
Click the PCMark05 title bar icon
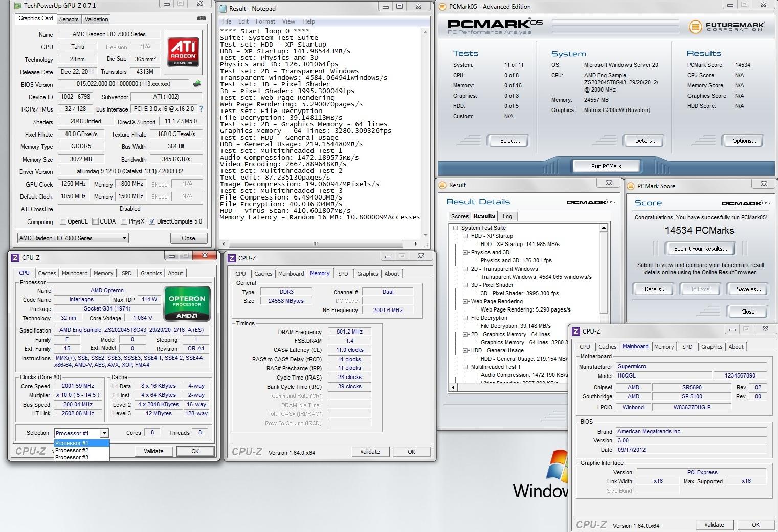click(x=442, y=6)
